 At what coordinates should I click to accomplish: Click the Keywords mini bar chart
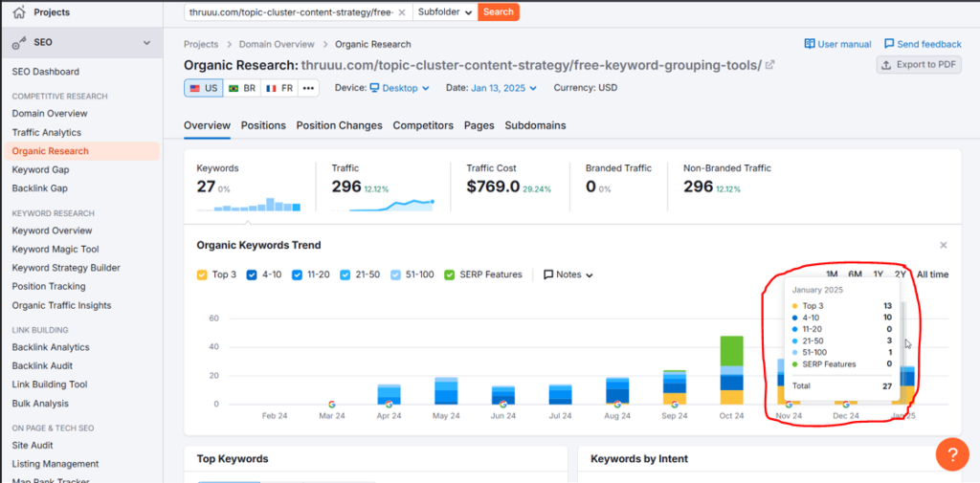[x=249, y=205]
